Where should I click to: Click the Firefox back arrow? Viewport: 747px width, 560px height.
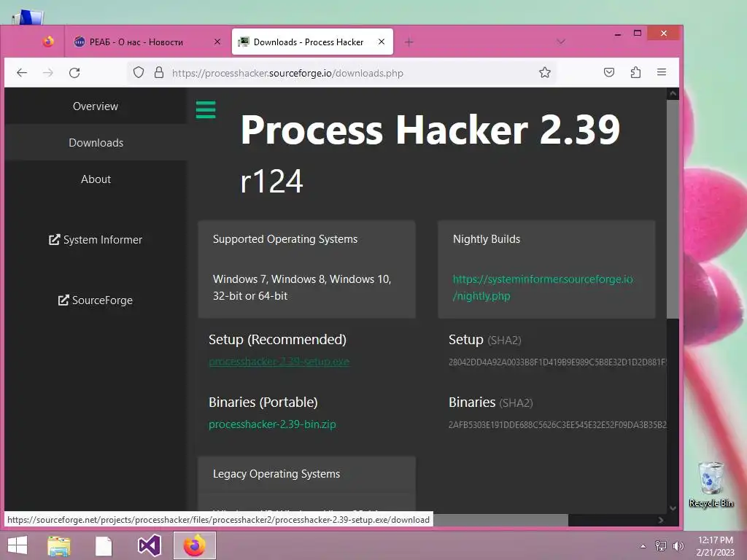(22, 73)
